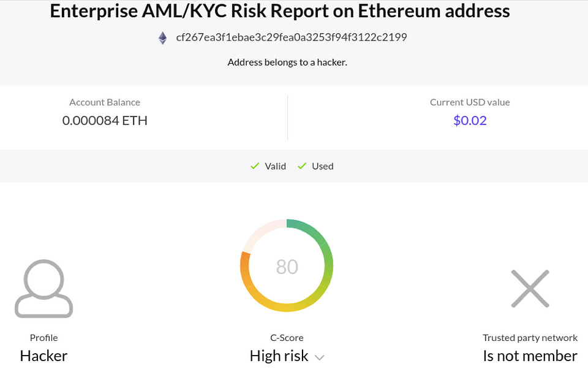Click the Used status label
The image size is (588, 374).
coord(323,166)
